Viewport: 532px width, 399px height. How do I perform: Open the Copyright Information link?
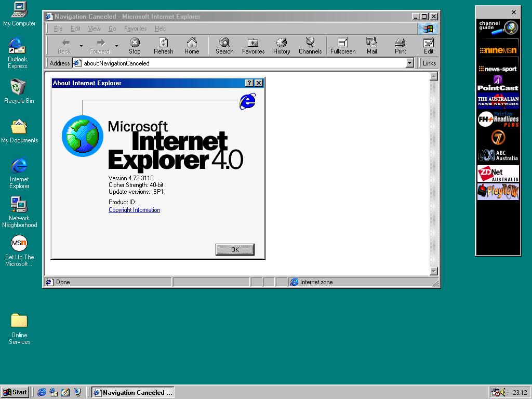click(x=135, y=210)
